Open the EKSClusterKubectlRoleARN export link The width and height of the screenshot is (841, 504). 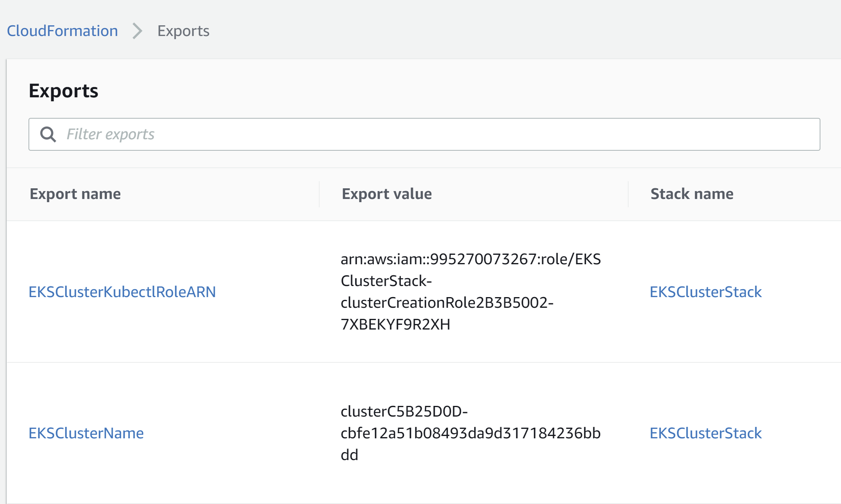click(x=122, y=292)
